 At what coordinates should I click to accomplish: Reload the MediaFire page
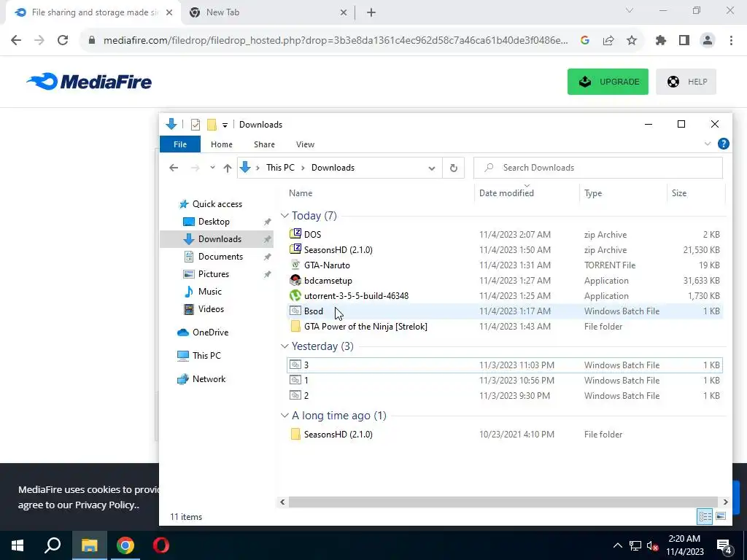tap(63, 41)
